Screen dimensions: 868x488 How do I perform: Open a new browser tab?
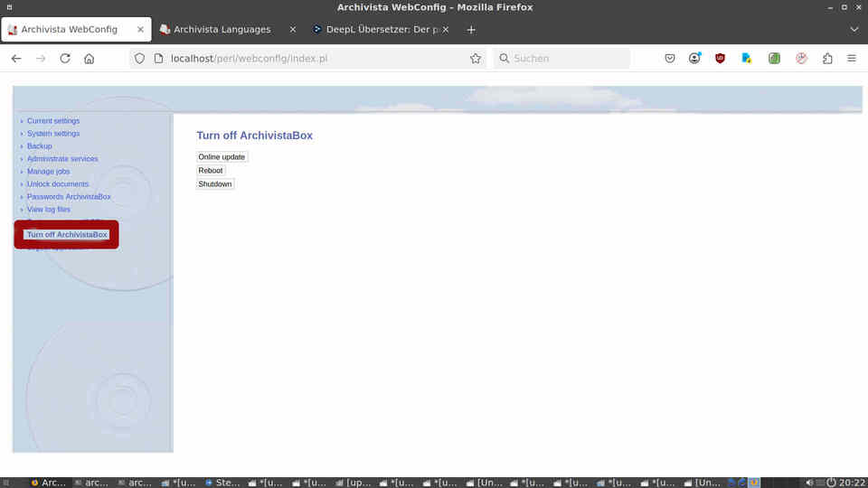pos(471,30)
